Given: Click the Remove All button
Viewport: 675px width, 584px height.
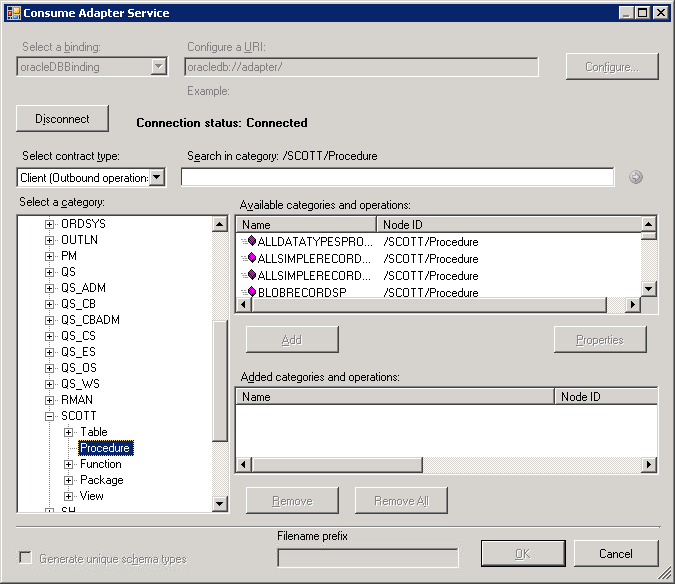Looking at the screenshot, I should [401, 501].
